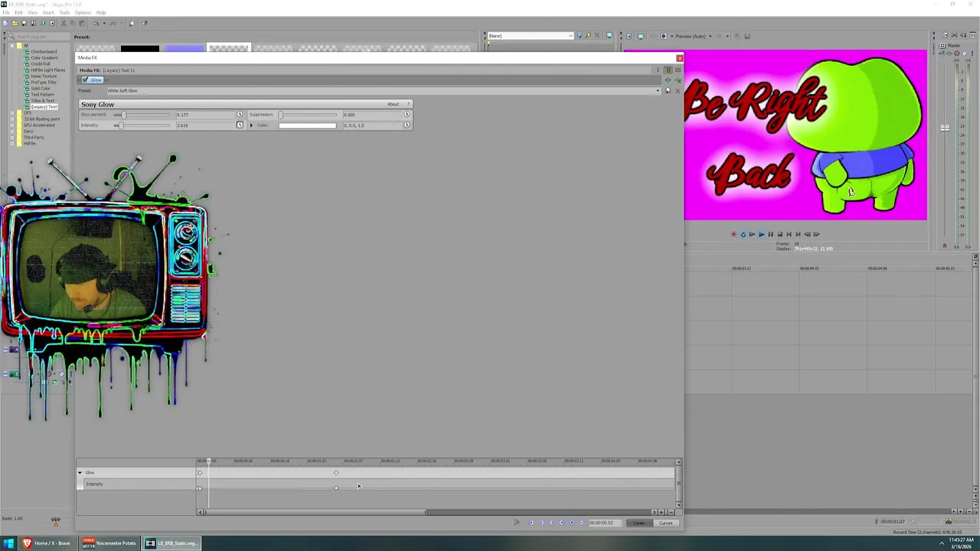Jump to end in preview transport
Image resolution: width=980 pixels, height=551 pixels.
point(798,234)
